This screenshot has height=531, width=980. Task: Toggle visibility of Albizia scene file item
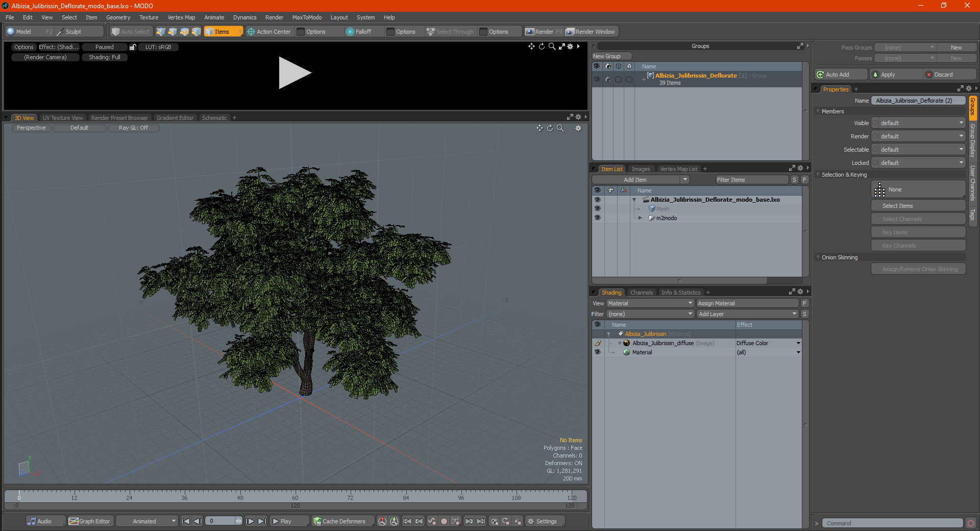click(597, 200)
